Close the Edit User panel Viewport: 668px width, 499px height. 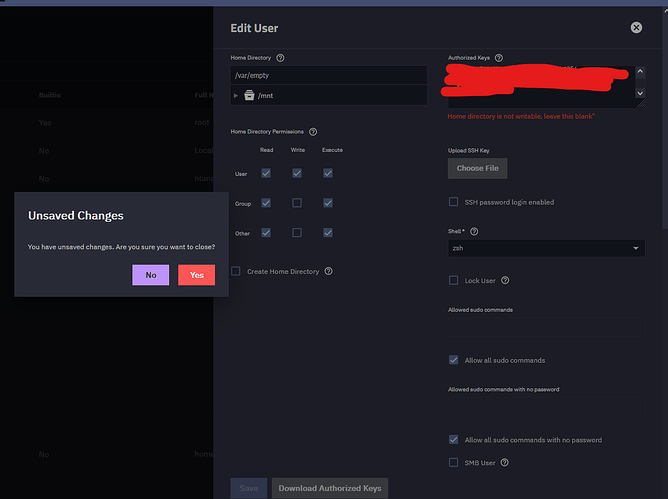point(636,29)
